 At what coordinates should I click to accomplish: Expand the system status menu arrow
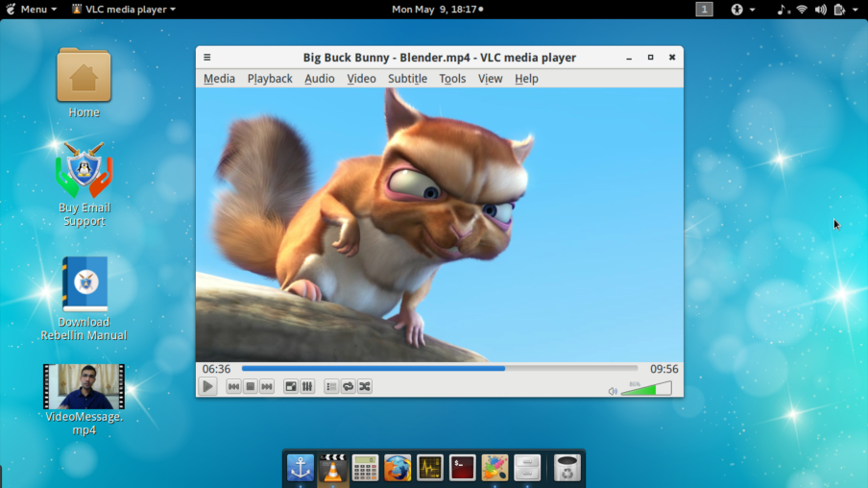pos(856,10)
